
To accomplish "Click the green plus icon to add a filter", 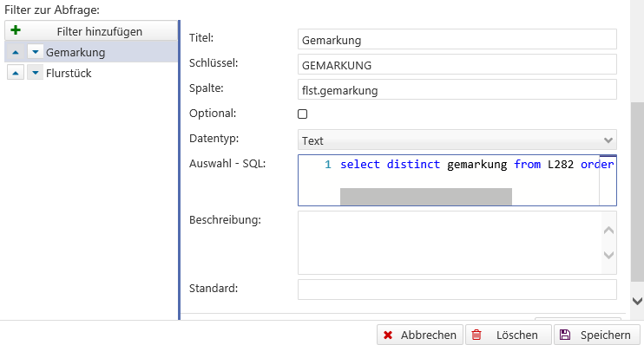I will [x=16, y=30].
